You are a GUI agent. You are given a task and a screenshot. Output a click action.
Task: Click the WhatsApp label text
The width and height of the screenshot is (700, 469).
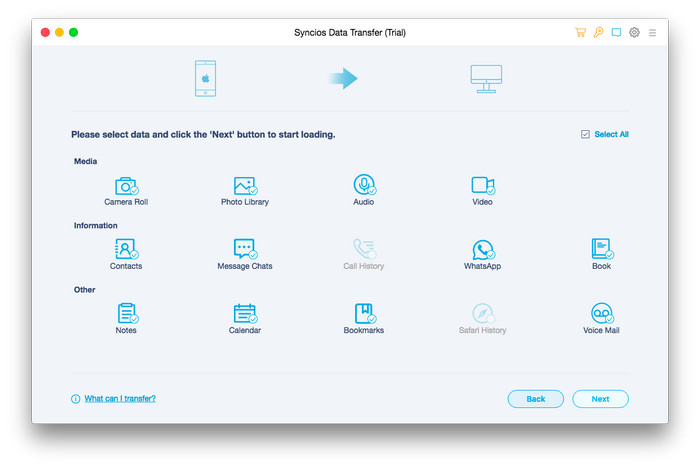coord(483,266)
